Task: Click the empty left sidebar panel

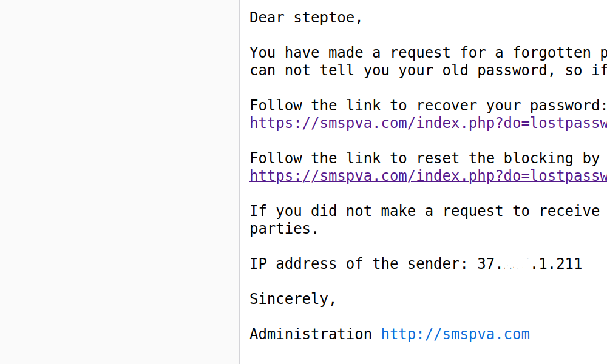Action: coord(119,182)
